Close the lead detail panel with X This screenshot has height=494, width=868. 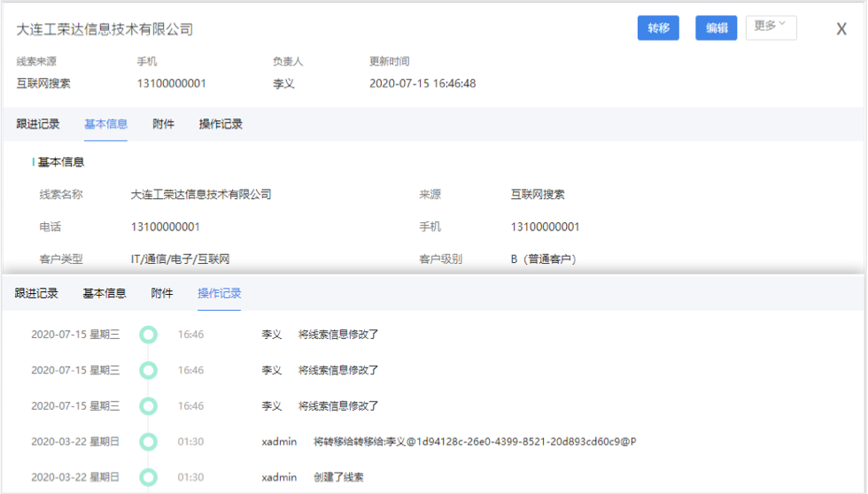click(x=841, y=29)
